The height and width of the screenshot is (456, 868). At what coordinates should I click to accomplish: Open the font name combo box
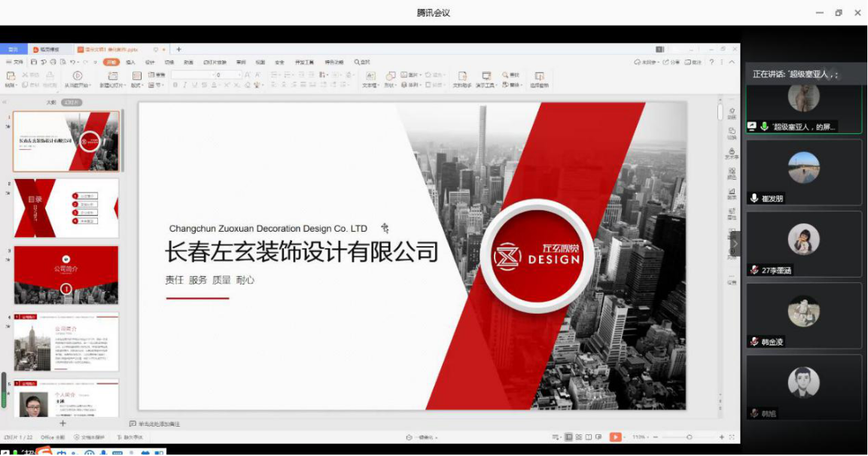tap(193, 74)
